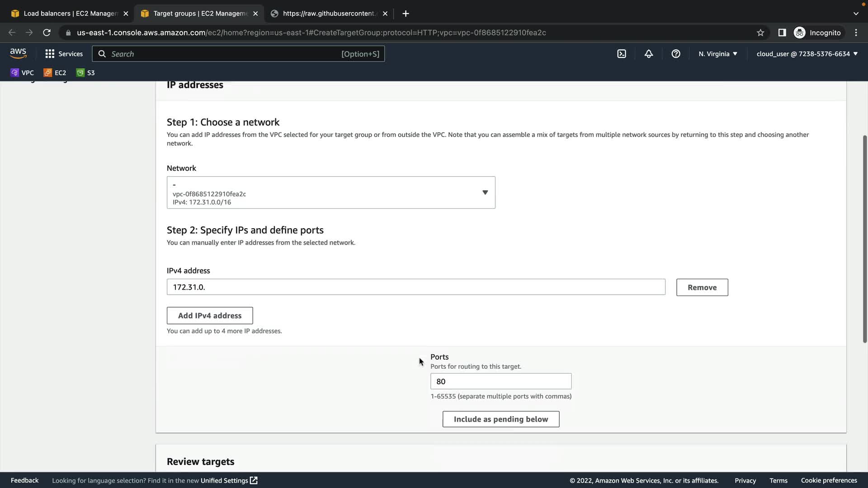Image resolution: width=868 pixels, height=488 pixels.
Task: Click Include as pending below button
Action: click(500, 419)
